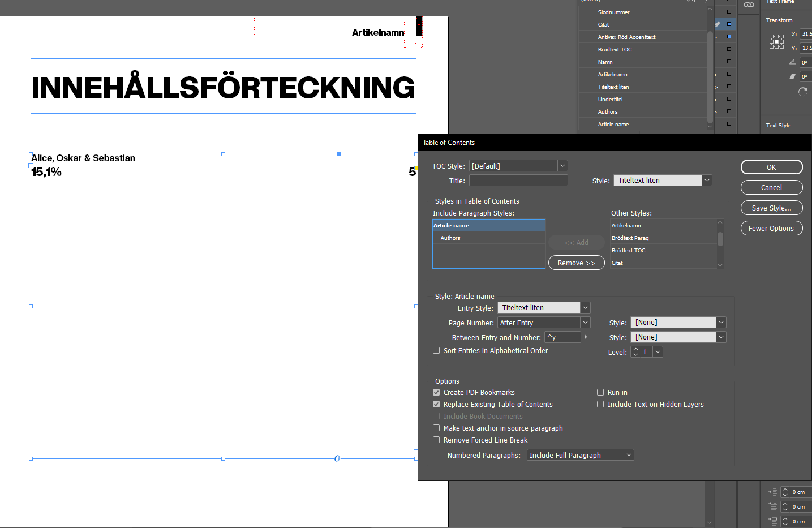The height and width of the screenshot is (528, 812).
Task: Select center anchor point in Transform panel
Action: pos(776,41)
